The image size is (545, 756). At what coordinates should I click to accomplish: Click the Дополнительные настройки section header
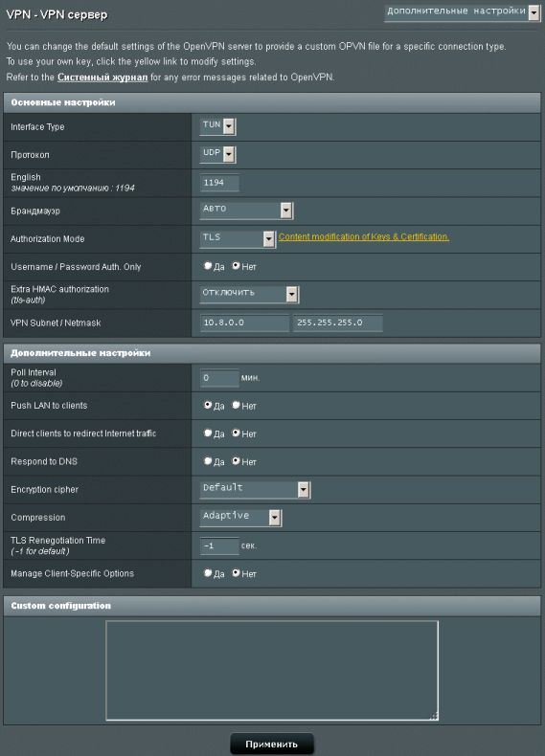272,353
